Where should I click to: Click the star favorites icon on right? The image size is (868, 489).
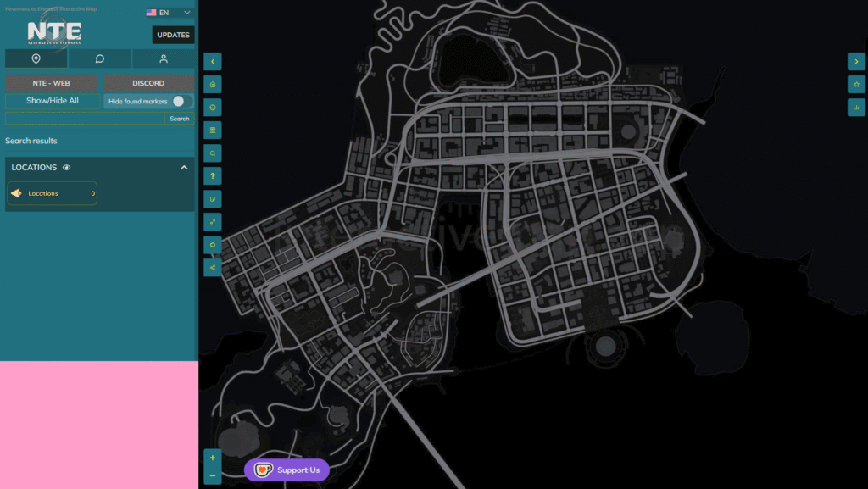tap(856, 84)
